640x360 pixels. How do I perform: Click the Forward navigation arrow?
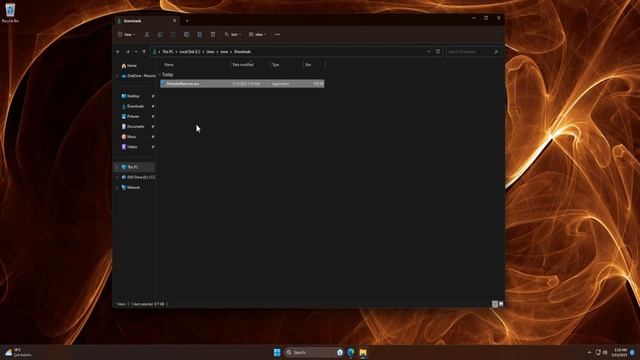[x=128, y=52]
